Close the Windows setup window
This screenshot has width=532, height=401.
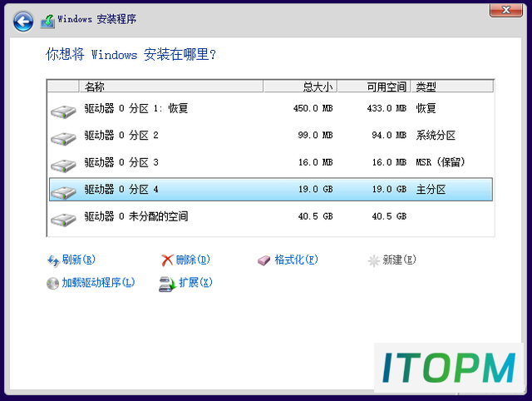point(506,10)
